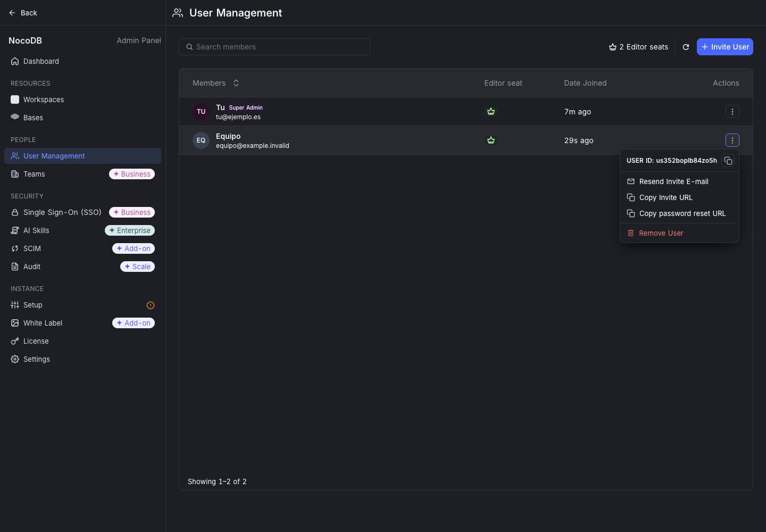
Task: Click the Enterprise badge next to AI Skills
Action: (130, 230)
